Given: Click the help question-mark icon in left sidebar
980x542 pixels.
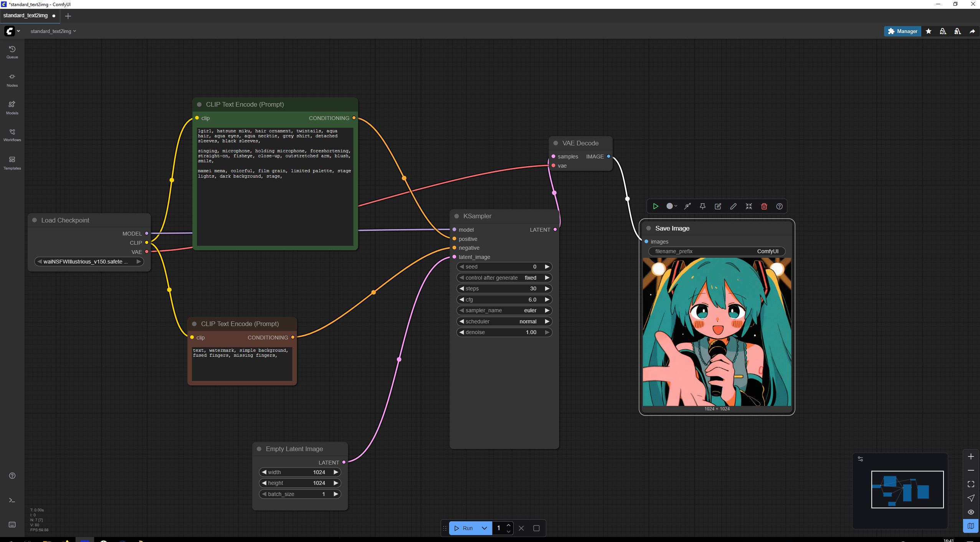Looking at the screenshot, I should coord(12,476).
